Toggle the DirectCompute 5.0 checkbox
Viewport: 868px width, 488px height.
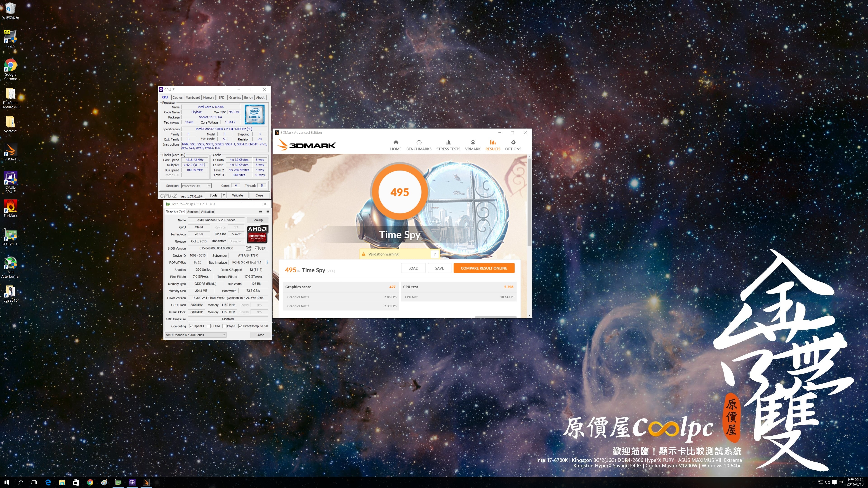pyautogui.click(x=240, y=326)
